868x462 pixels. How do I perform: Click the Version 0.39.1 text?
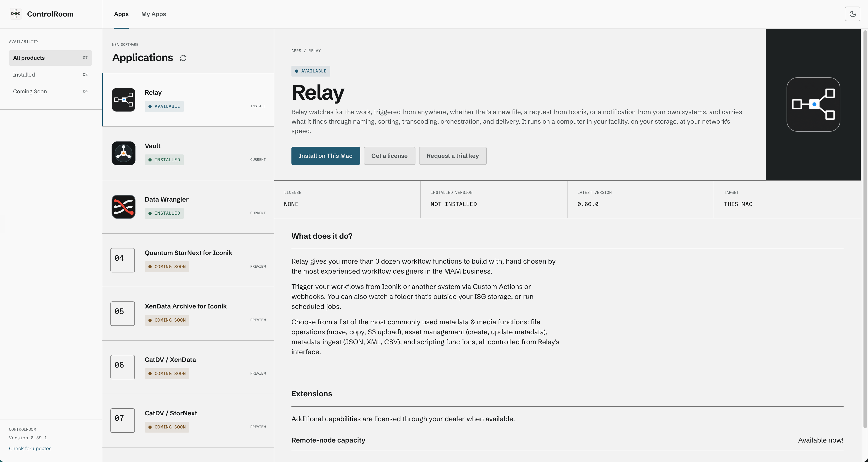[x=28, y=438]
